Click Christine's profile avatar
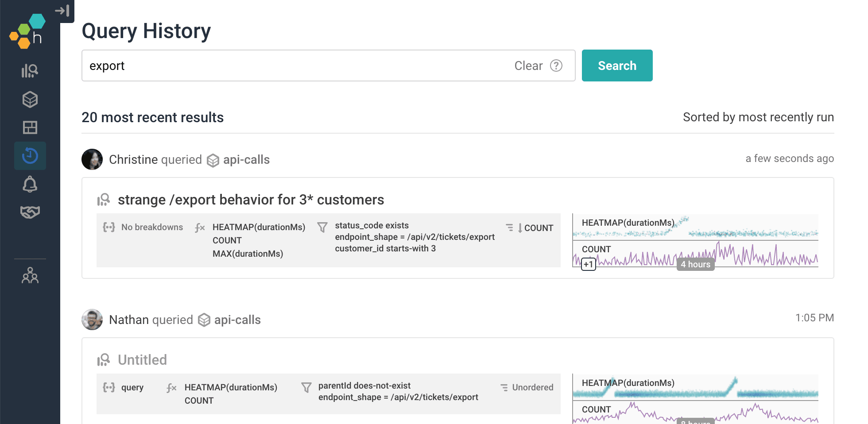Screen dimensions: 868x424 (x=92, y=159)
